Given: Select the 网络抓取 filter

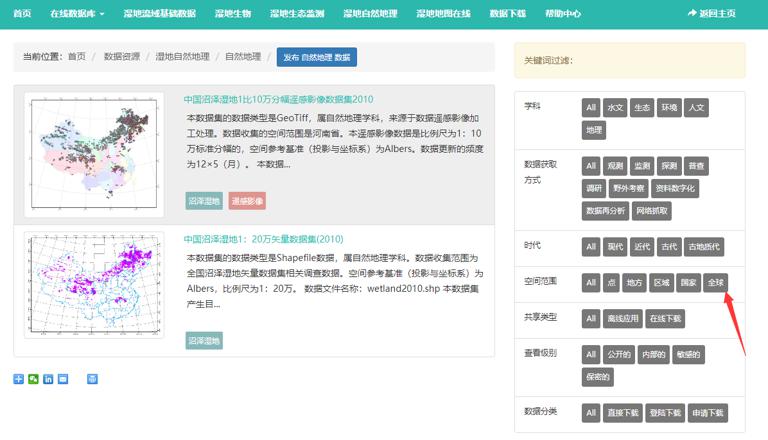Looking at the screenshot, I should click(x=652, y=211).
